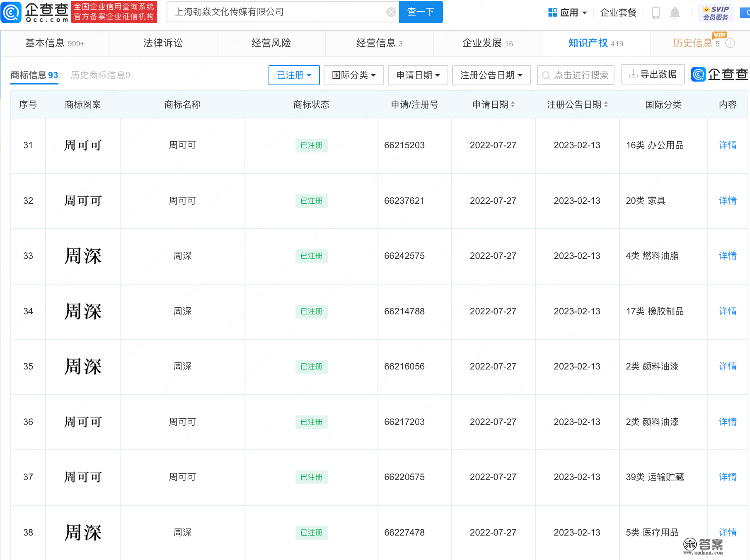The image size is (750, 560).
Task: Click the 已注册 status badge in row 31
Action: (312, 145)
